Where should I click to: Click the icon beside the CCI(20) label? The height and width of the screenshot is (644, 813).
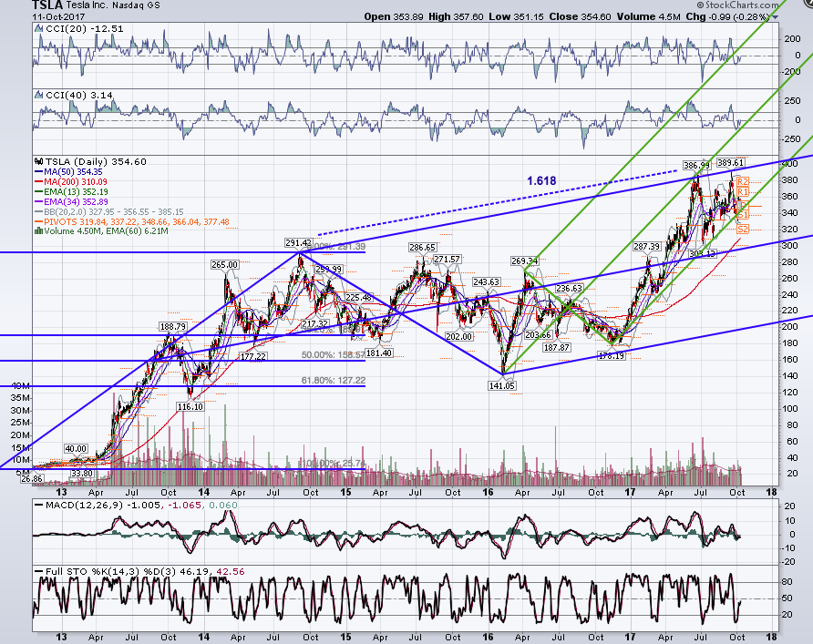(x=38, y=29)
